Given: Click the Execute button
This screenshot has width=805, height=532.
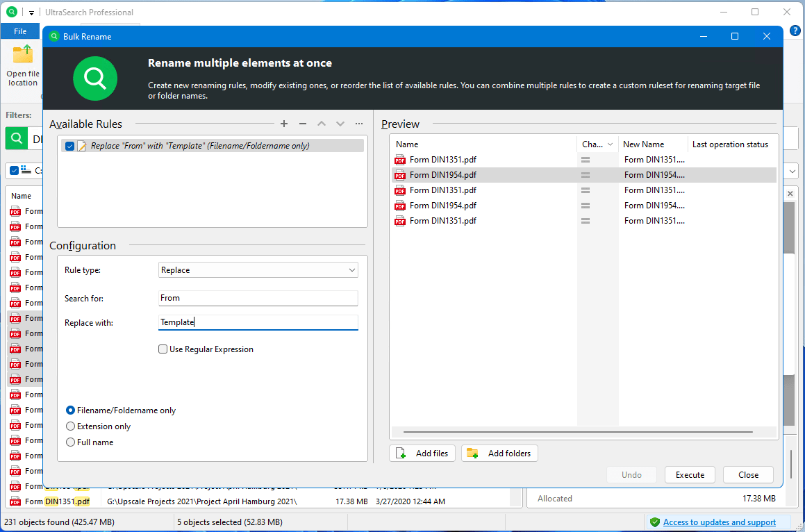Looking at the screenshot, I should (690, 475).
